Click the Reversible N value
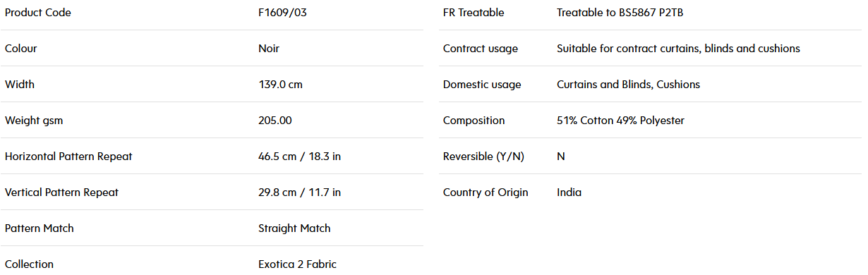 561,157
